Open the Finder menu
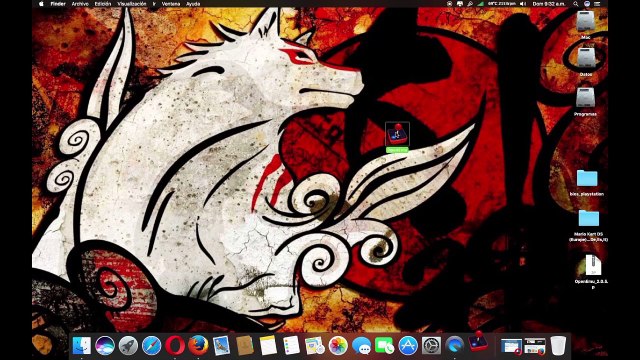 (x=58, y=4)
